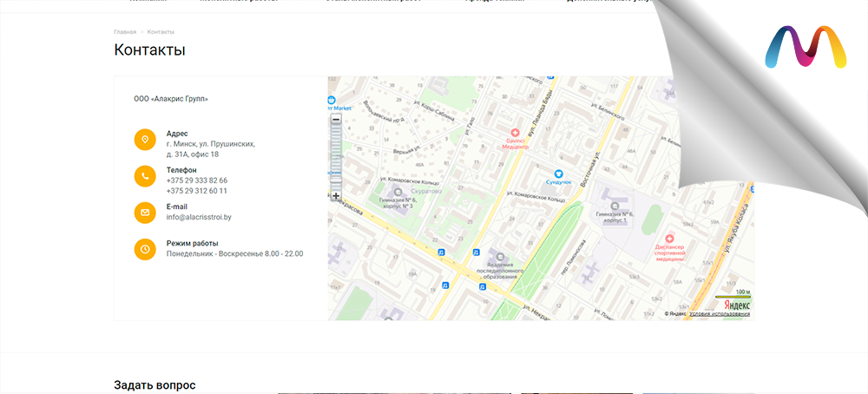The width and height of the screenshot is (868, 394).
Task: Click the Яндекс logo on the map
Action: pyautogui.click(x=737, y=305)
